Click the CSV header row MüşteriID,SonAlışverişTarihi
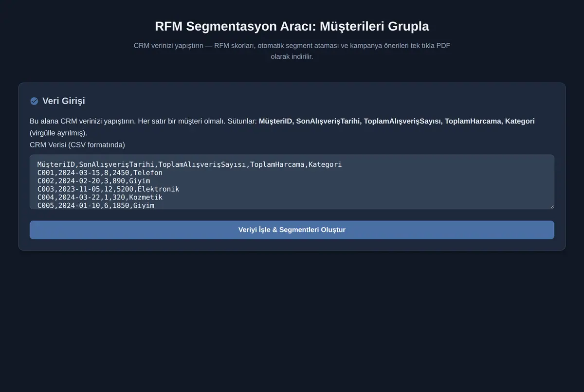Image resolution: width=584 pixels, height=392 pixels. [189, 164]
